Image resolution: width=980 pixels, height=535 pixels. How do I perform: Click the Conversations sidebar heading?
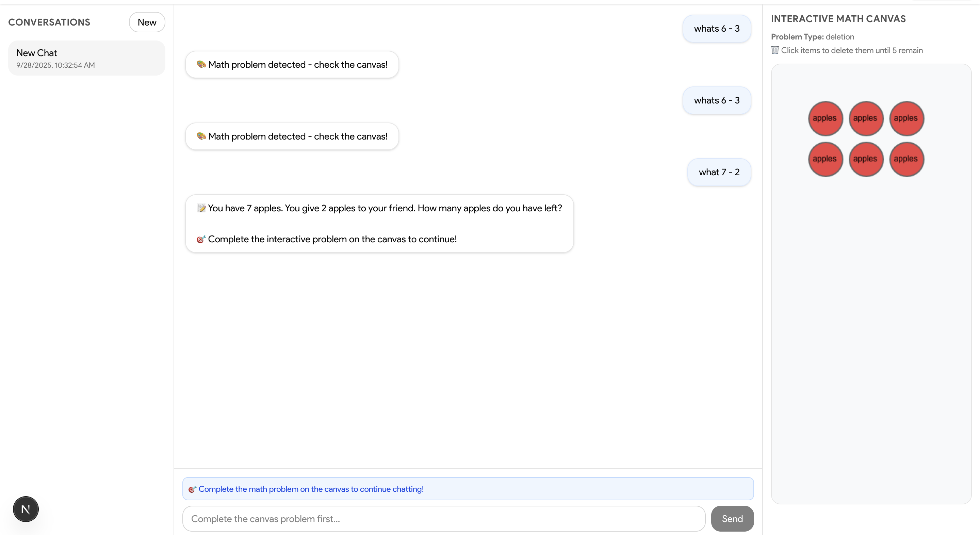49,22
